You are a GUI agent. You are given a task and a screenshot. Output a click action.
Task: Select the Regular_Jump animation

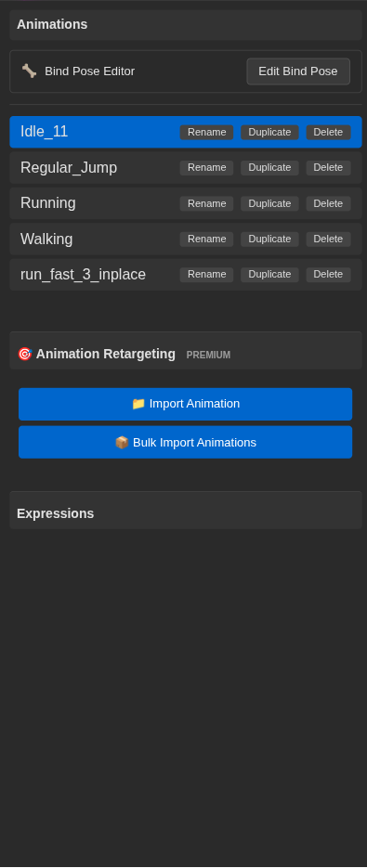(x=186, y=168)
